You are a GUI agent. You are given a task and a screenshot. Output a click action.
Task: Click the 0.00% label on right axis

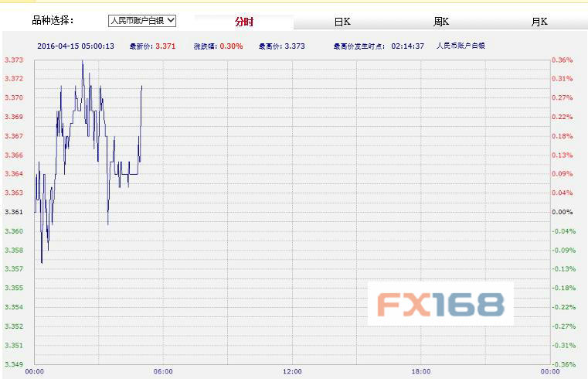562,212
